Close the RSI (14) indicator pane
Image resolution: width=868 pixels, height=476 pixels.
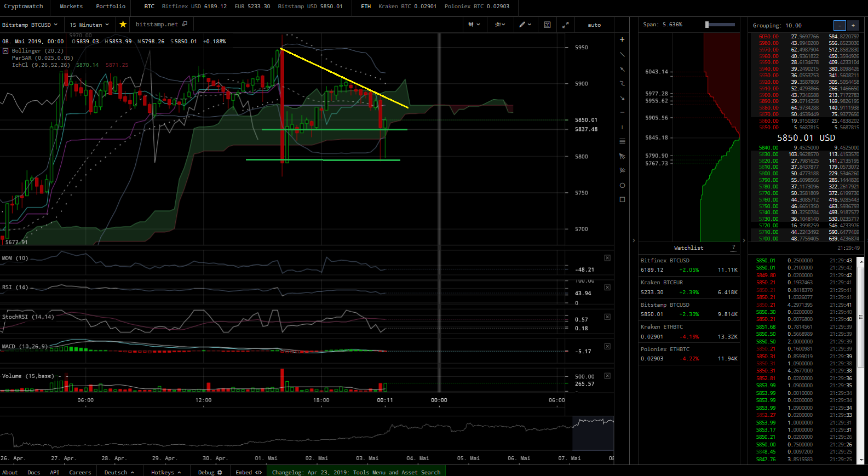(607, 287)
